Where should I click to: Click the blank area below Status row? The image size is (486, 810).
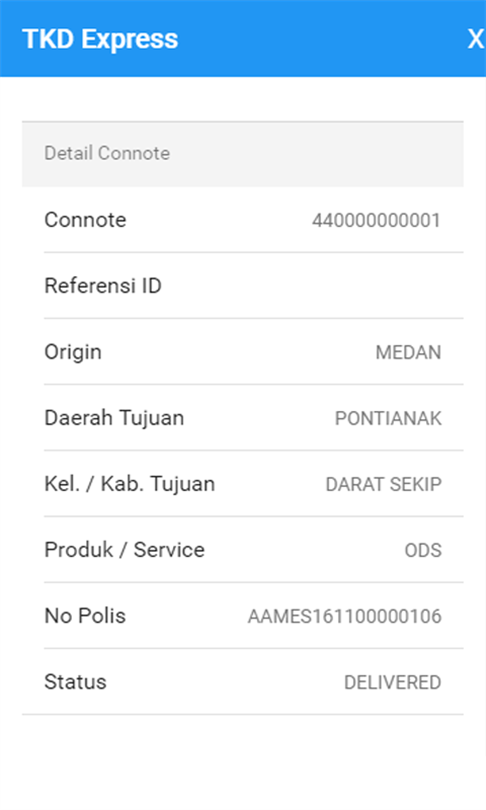pos(242,759)
